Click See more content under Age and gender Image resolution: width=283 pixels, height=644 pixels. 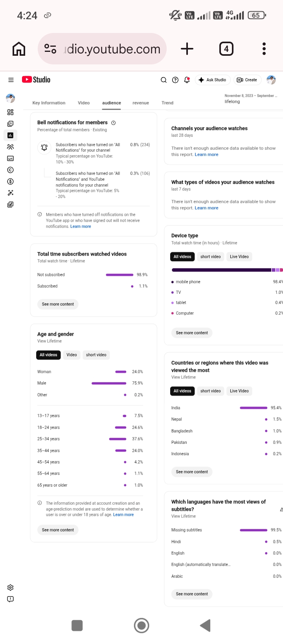click(58, 530)
